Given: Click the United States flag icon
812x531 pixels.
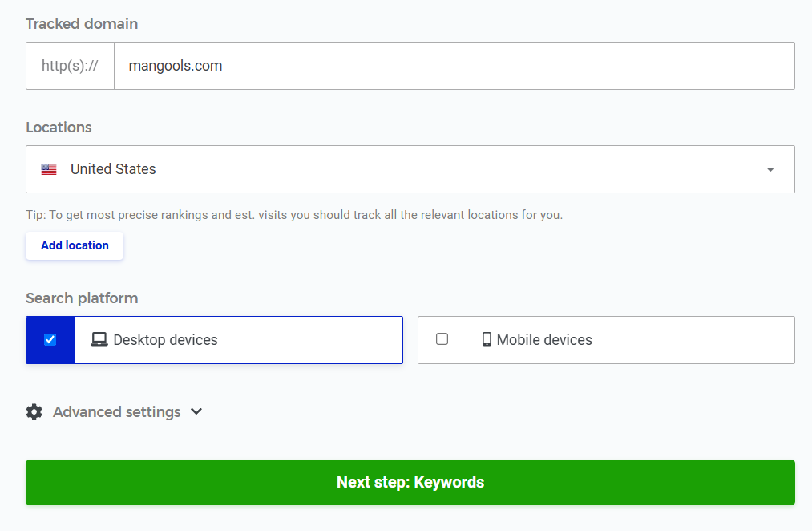Looking at the screenshot, I should (x=49, y=169).
